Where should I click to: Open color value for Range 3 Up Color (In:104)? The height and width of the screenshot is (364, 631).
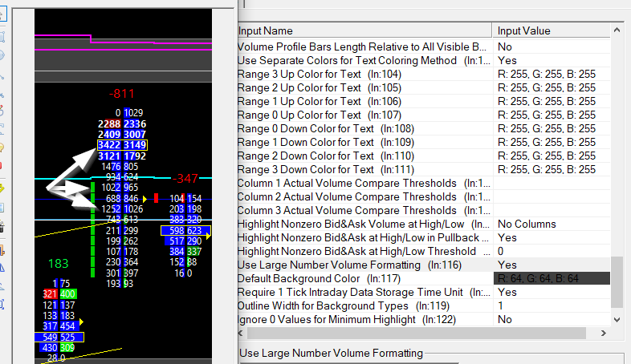[552, 74]
